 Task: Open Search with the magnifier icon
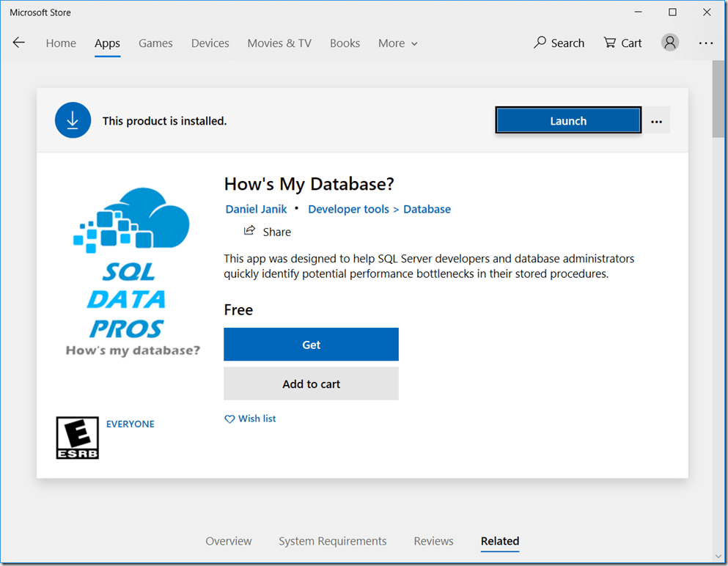(x=540, y=43)
